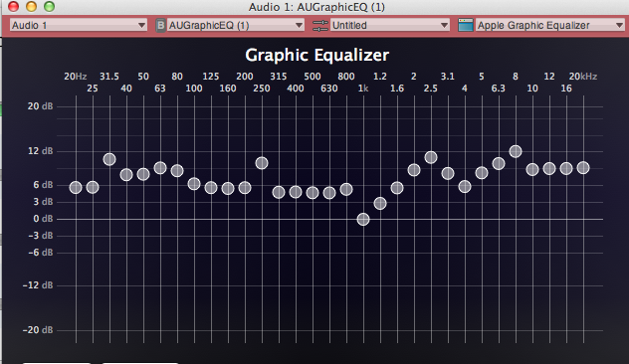This screenshot has width=629, height=364.
Task: Click the 400 Hz band slider knob
Action: (x=296, y=192)
